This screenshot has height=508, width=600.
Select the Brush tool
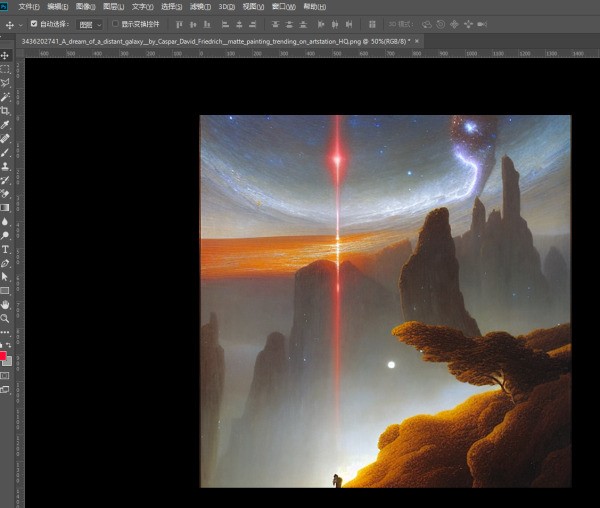coord(5,152)
